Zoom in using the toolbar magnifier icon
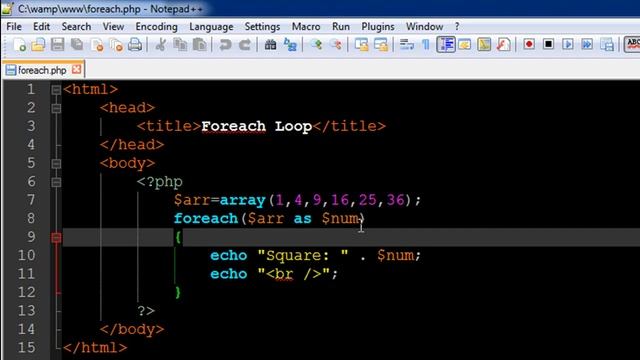640x360 pixels. point(316,44)
